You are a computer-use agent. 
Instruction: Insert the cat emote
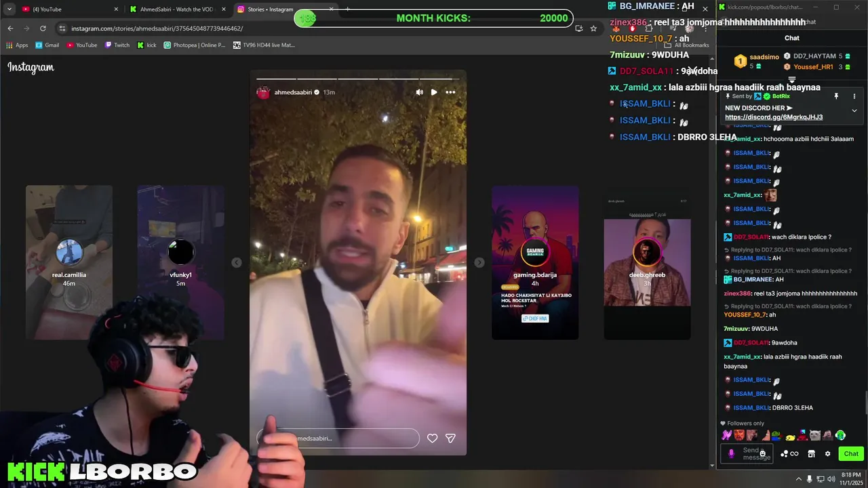pyautogui.click(x=815, y=435)
